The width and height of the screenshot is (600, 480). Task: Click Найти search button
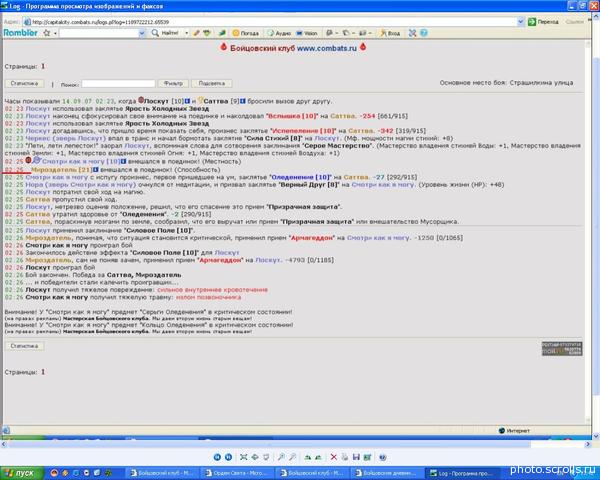[x=165, y=33]
